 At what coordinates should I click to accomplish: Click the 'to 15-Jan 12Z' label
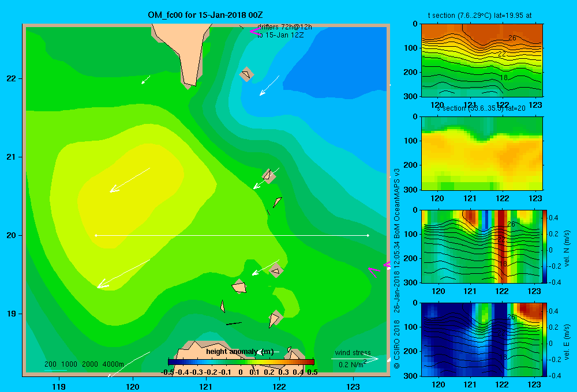tap(280, 35)
